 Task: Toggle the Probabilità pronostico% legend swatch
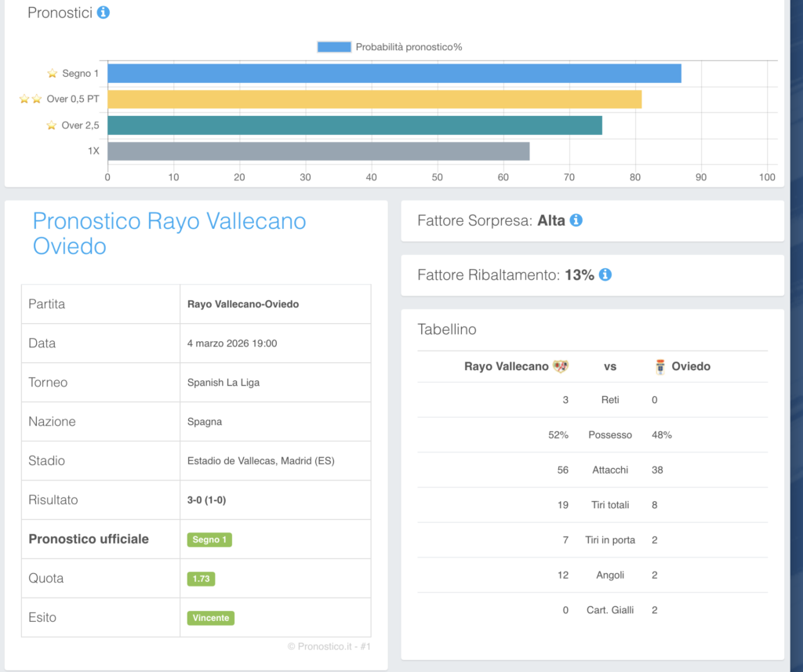click(334, 47)
